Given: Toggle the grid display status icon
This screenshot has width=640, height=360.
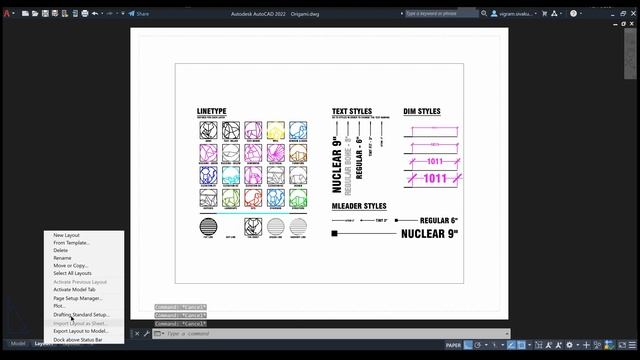Looking at the screenshot, I should [x=468, y=345].
